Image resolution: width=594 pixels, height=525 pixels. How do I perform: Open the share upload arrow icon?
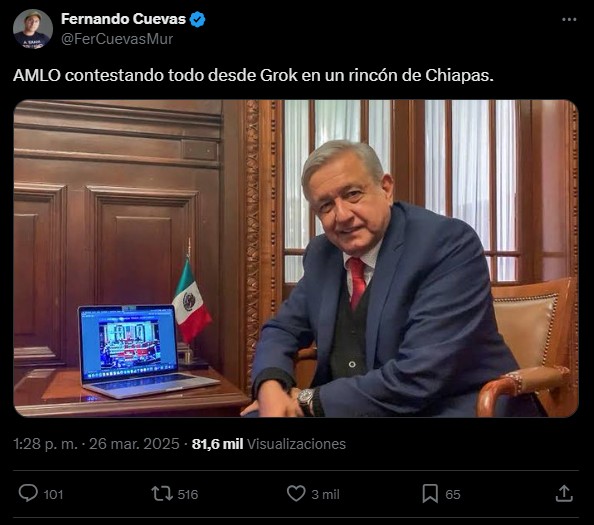[x=564, y=493]
